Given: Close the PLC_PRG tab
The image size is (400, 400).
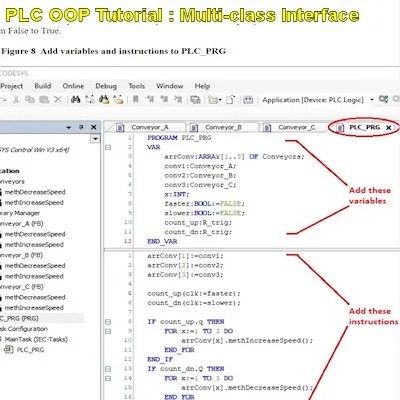Looking at the screenshot, I should click(x=388, y=128).
